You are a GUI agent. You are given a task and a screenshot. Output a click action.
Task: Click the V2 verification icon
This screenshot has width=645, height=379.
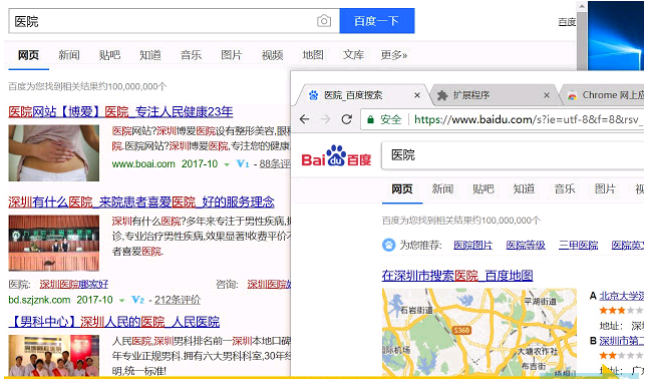(138, 300)
